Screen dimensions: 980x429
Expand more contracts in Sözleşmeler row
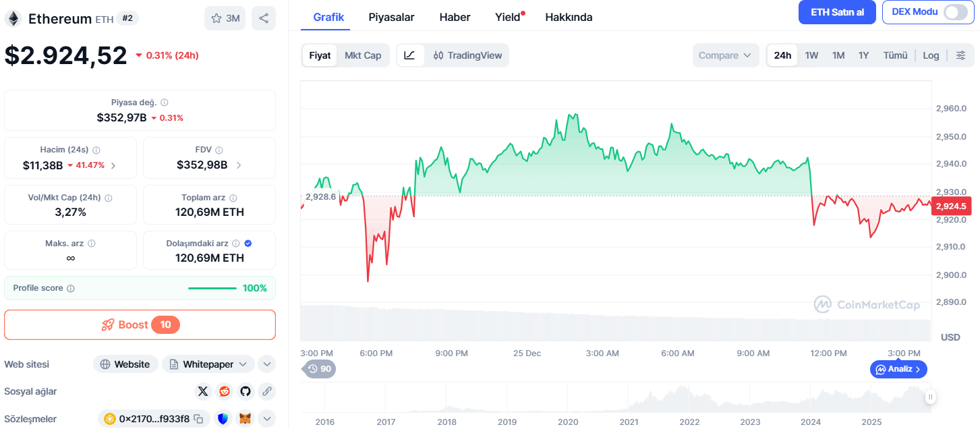(x=267, y=419)
